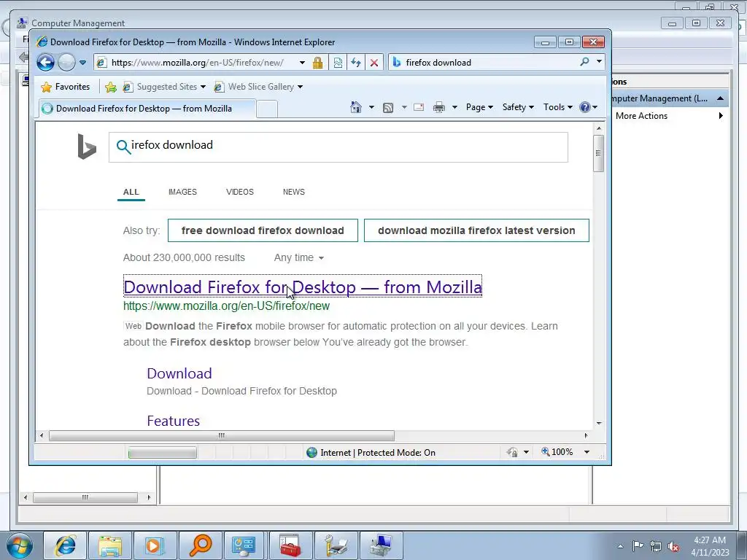Click the Bing search query field
This screenshot has height=560, width=747.
coord(338,147)
